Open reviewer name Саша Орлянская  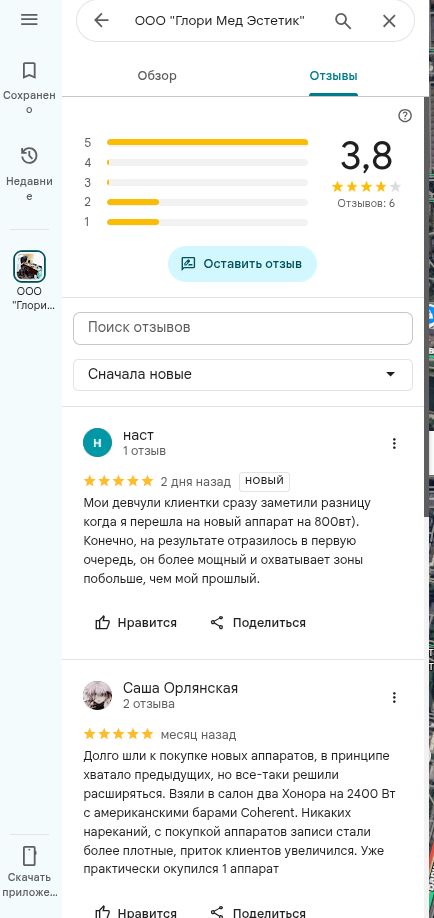(x=180, y=688)
